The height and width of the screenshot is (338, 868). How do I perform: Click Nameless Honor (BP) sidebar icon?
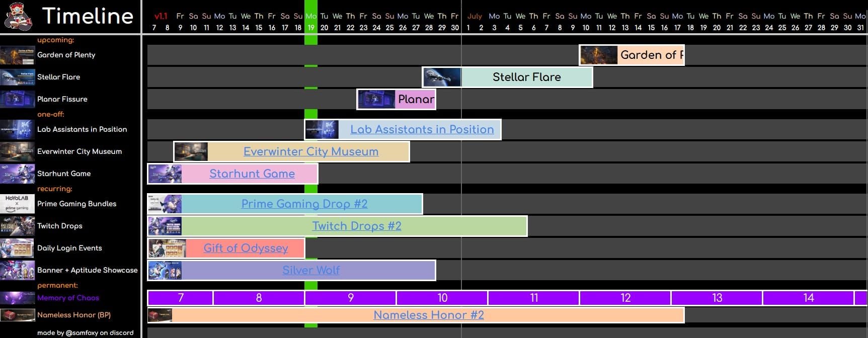coord(18,315)
